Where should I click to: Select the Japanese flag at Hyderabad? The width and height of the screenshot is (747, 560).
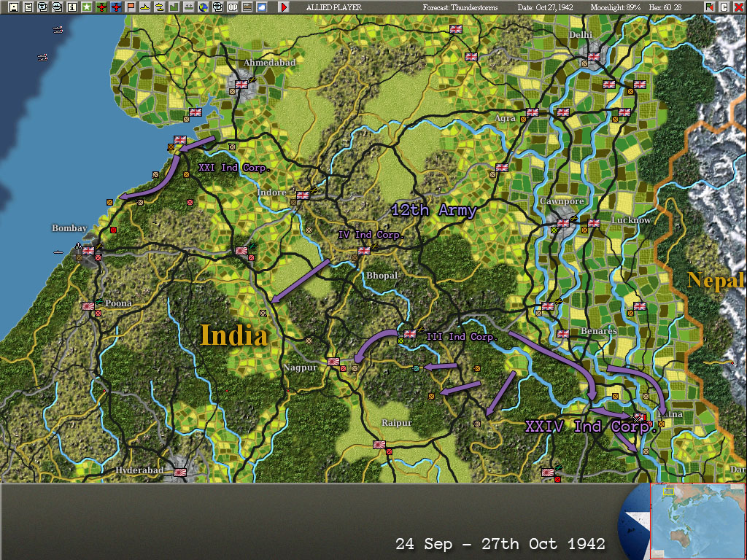point(180,472)
